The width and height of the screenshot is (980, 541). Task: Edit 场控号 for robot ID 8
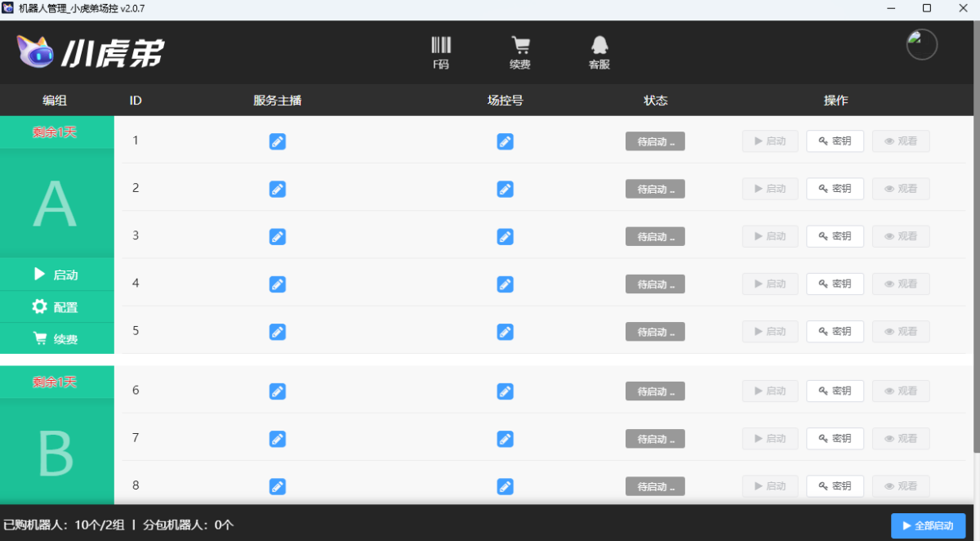tap(506, 487)
